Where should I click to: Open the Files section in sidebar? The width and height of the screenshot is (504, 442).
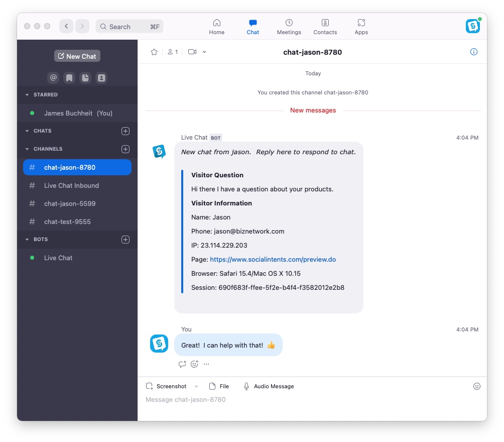(85, 78)
